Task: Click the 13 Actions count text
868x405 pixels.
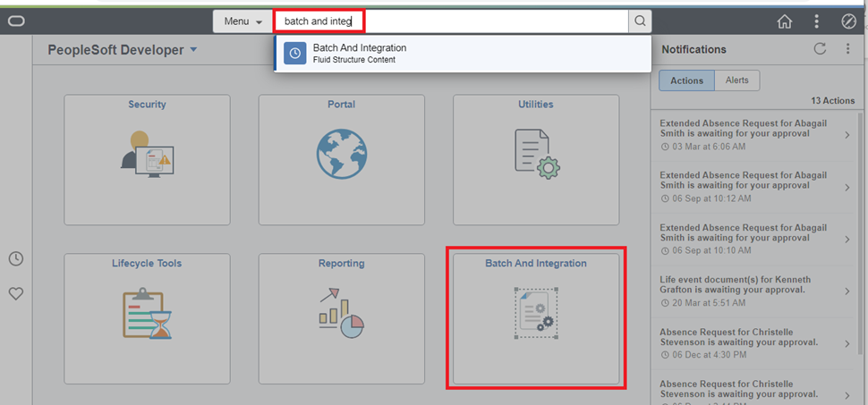Action: point(832,101)
